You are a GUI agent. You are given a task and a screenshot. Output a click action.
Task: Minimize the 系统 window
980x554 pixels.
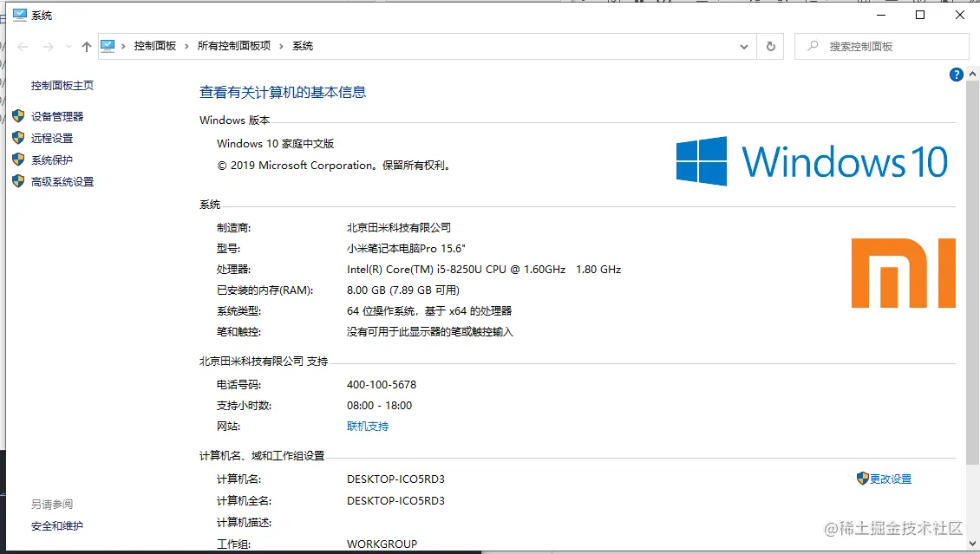(x=881, y=15)
